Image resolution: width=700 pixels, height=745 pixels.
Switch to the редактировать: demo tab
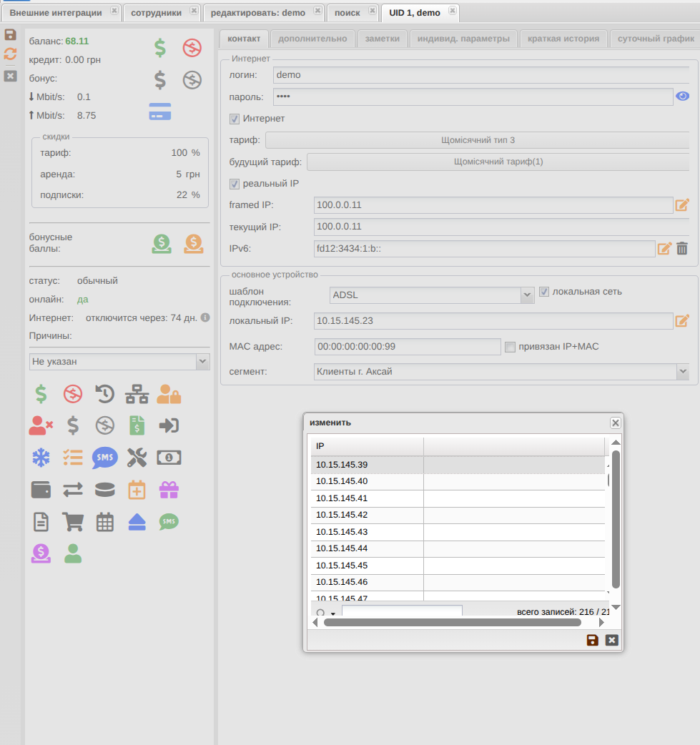(258, 13)
